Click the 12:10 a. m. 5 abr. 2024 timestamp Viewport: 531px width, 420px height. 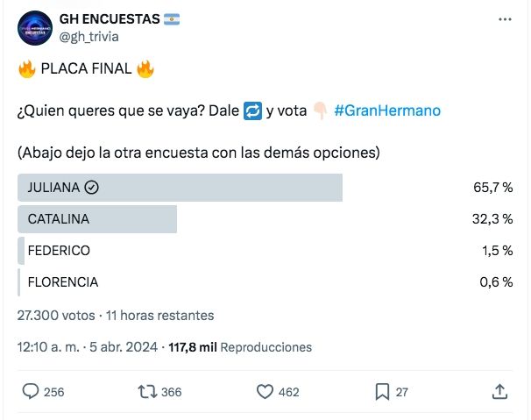(88, 347)
